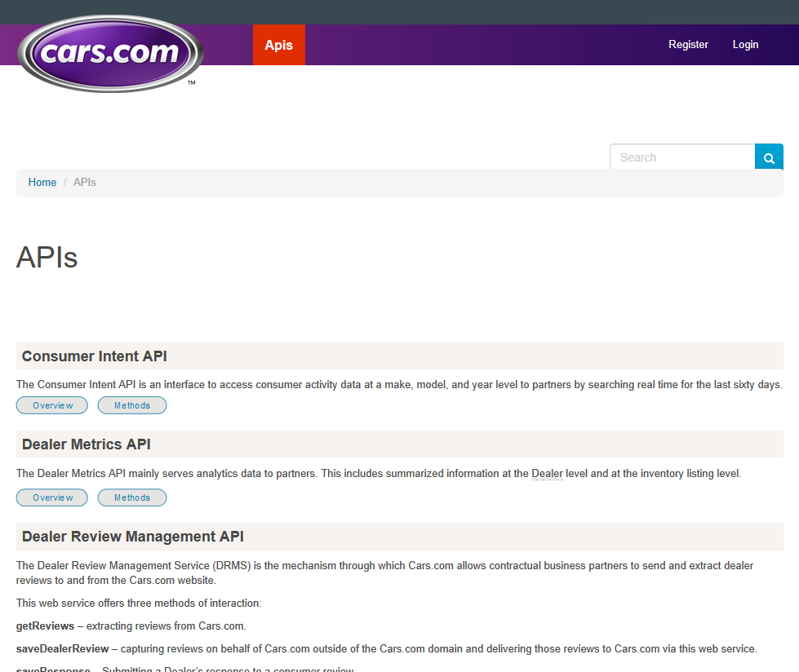Image resolution: width=799 pixels, height=672 pixels.
Task: Select the Dealer Review Management API heading
Action: click(132, 536)
